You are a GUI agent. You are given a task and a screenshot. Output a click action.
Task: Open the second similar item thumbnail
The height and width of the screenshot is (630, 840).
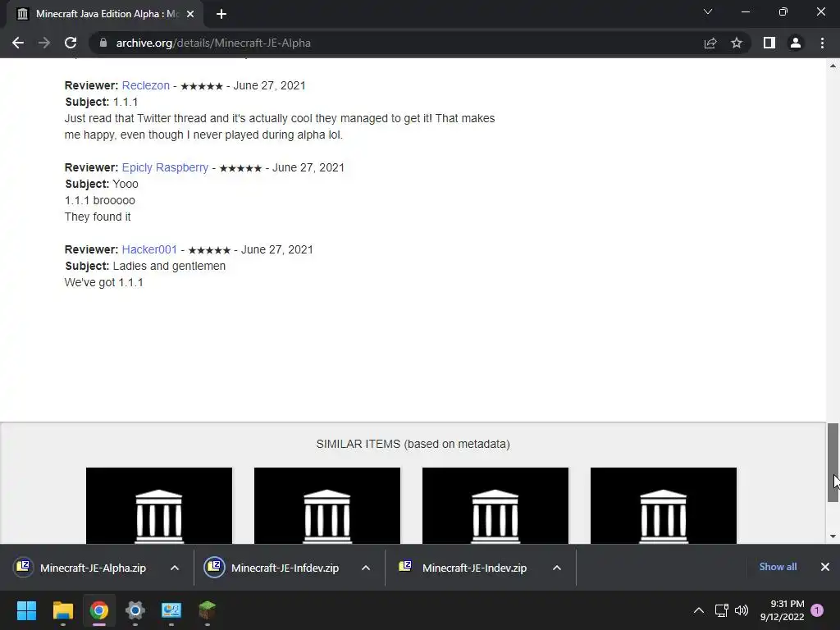327,505
